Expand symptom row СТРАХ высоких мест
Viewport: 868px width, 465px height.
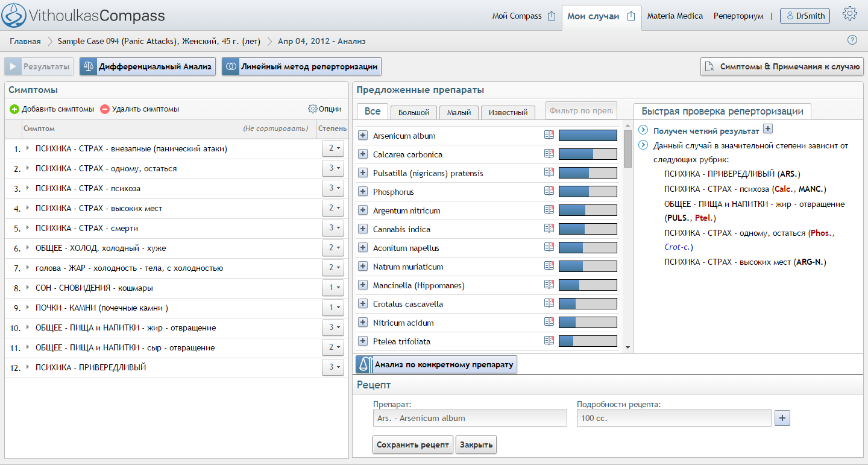coord(28,208)
